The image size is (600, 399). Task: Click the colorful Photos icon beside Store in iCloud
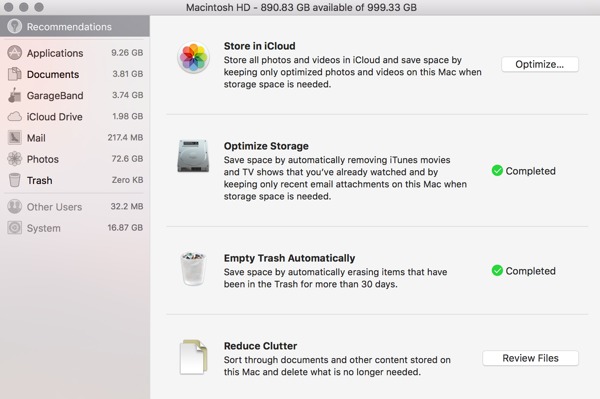click(194, 58)
